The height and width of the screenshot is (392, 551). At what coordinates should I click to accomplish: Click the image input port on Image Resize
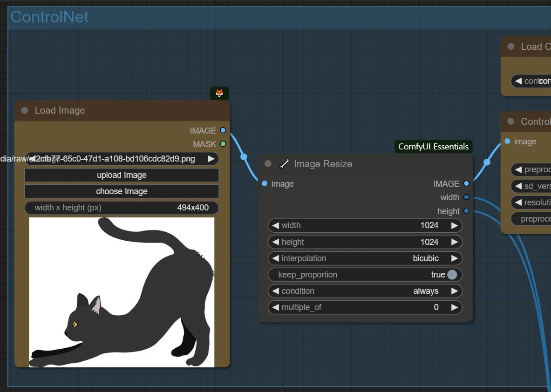pos(265,183)
